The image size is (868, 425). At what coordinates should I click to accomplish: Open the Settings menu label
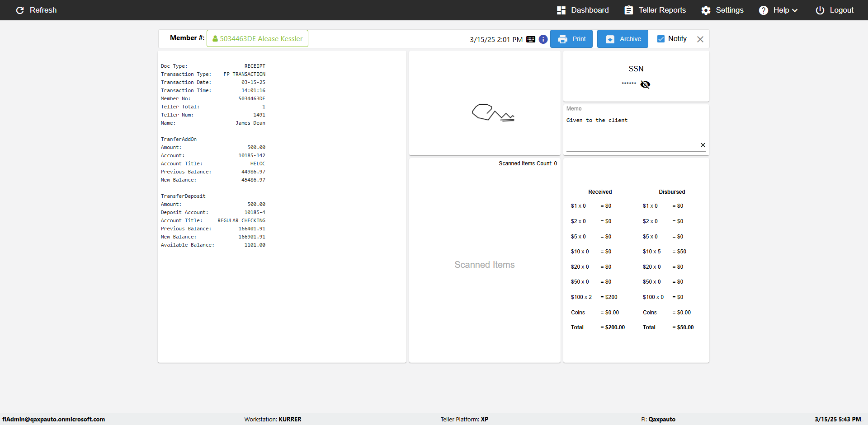[730, 10]
